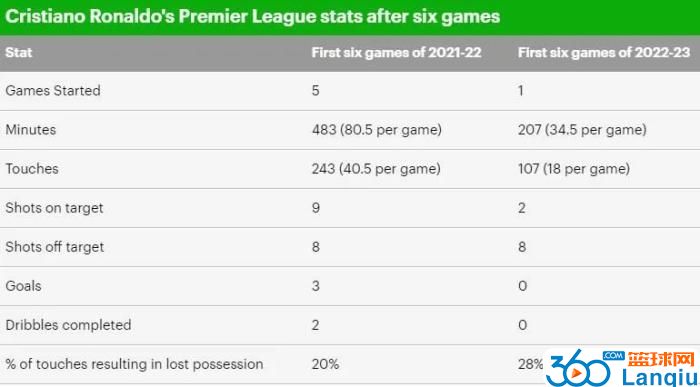Select the First six games of 2021-22 header
The image size is (700, 387).
(x=396, y=53)
